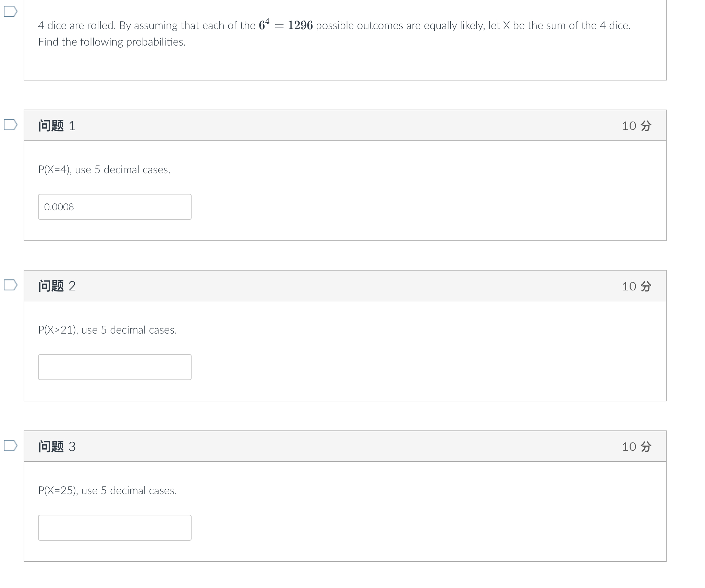Flag 问题 1 with bookmark icon
Image resolution: width=705 pixels, height=588 pixels.
pyautogui.click(x=10, y=125)
